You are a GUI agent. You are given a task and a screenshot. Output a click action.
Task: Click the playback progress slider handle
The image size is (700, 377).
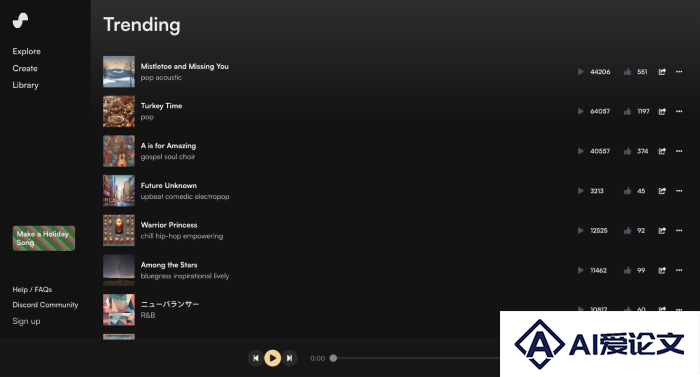pos(333,358)
